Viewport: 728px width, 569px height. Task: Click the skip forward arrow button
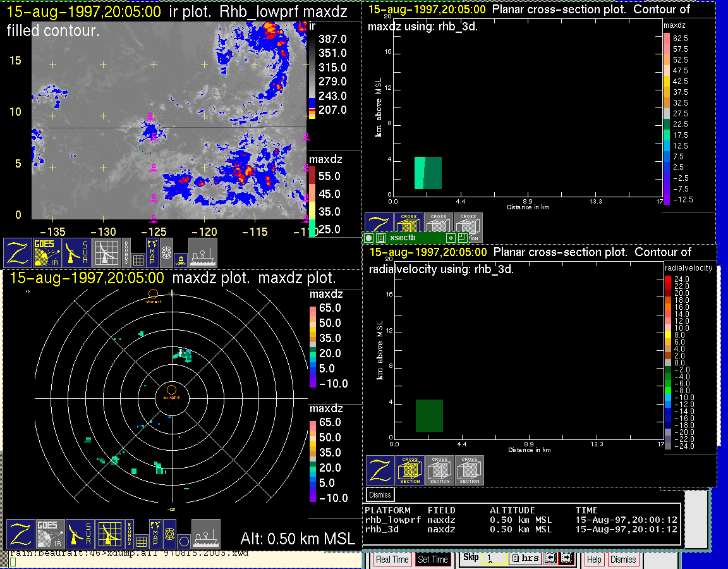click(x=566, y=558)
